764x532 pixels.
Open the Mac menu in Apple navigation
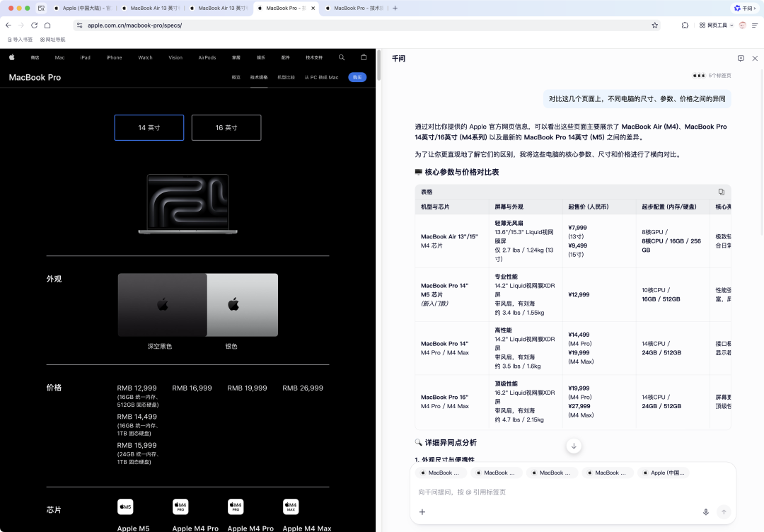60,57
